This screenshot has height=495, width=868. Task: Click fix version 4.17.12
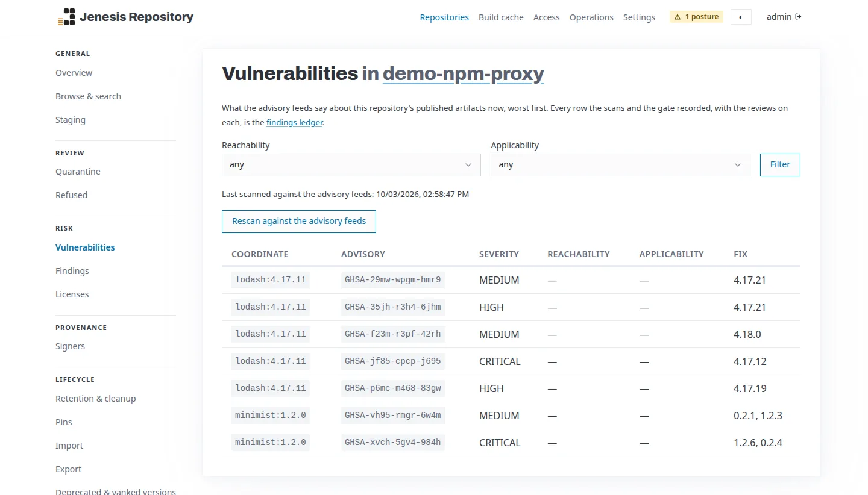pyautogui.click(x=750, y=361)
